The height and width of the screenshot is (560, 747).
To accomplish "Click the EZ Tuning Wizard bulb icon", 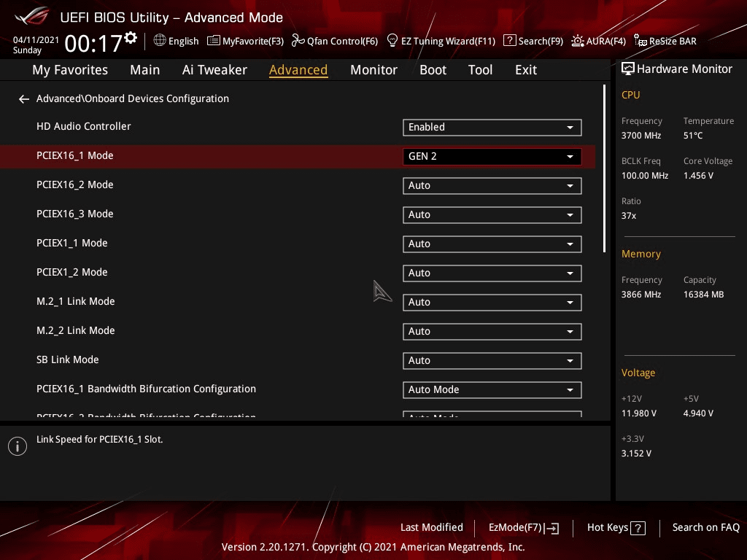I will 392,41.
